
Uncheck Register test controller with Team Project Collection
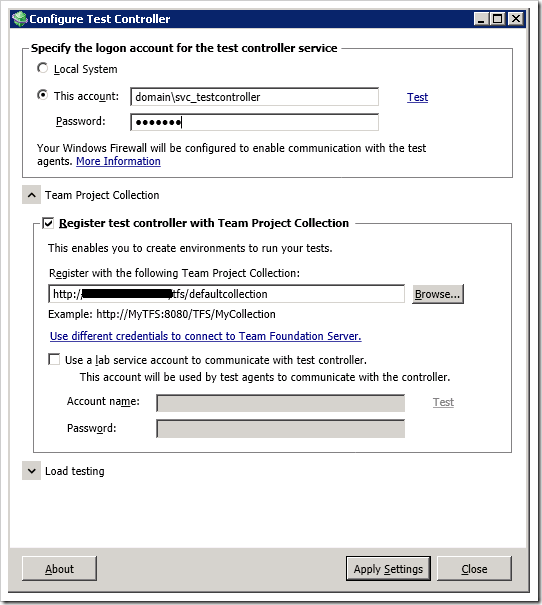coord(48,223)
